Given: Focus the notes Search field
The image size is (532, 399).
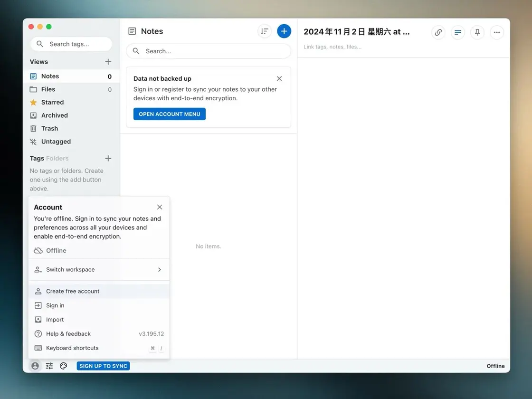Looking at the screenshot, I should click(x=209, y=51).
